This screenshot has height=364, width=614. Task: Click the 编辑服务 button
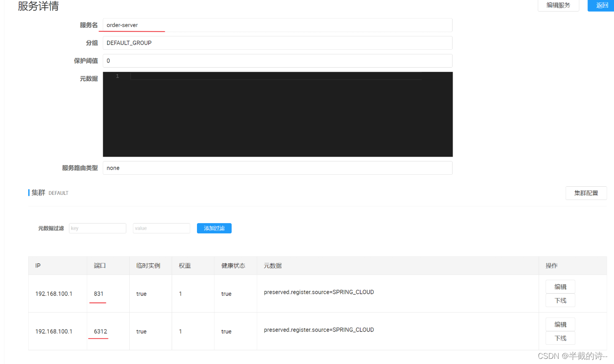(558, 5)
